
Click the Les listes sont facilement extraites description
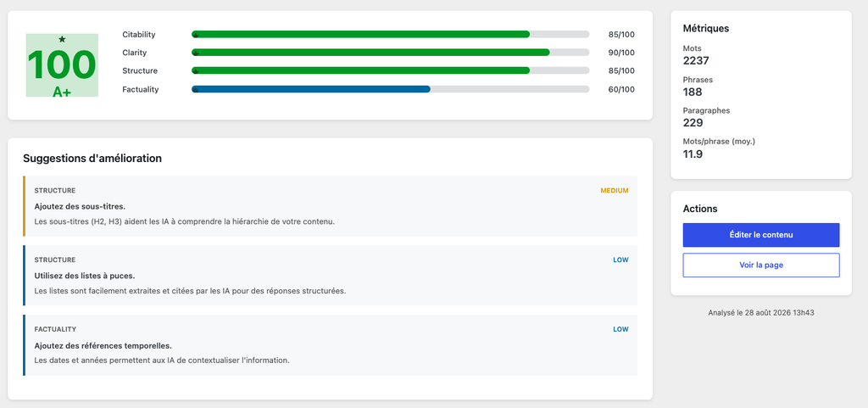click(x=190, y=291)
